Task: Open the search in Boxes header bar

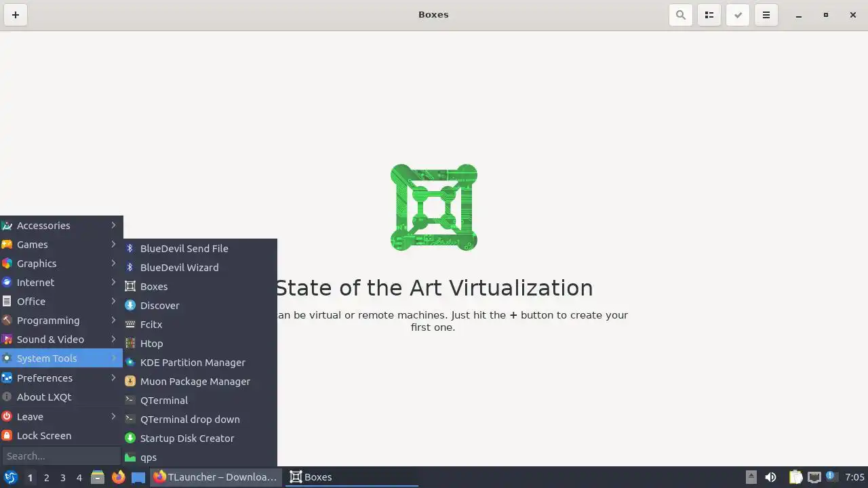Action: (x=681, y=15)
